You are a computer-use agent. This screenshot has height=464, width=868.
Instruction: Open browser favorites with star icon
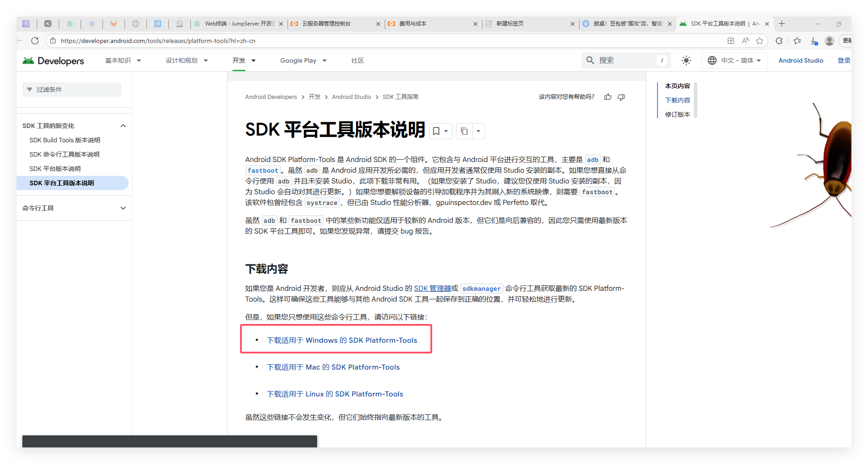797,41
